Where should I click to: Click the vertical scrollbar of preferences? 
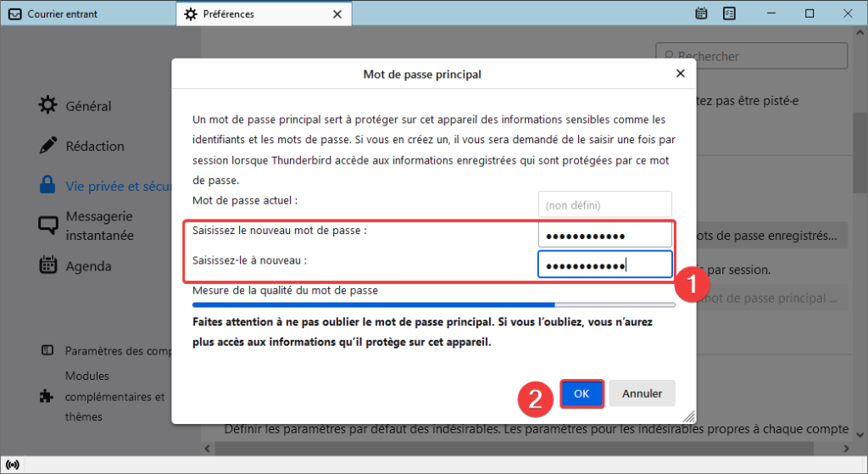tap(860, 153)
